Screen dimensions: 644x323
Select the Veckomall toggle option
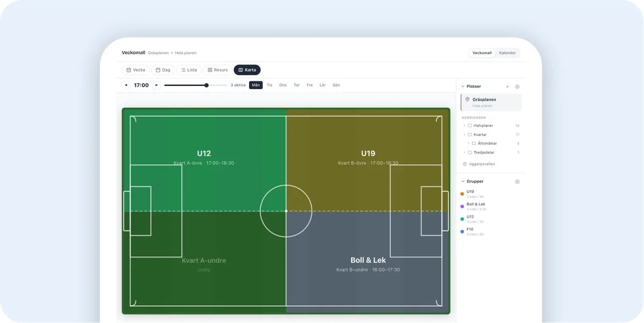click(x=482, y=53)
